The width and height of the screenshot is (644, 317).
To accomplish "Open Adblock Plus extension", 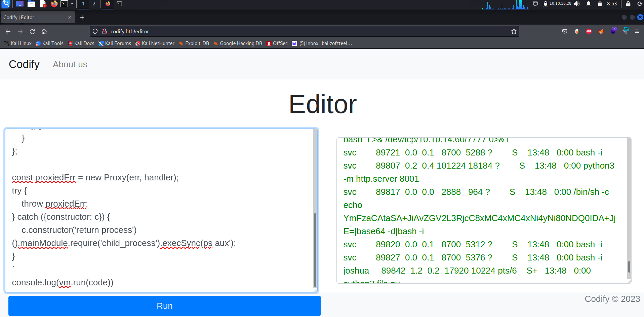I will click(x=589, y=31).
